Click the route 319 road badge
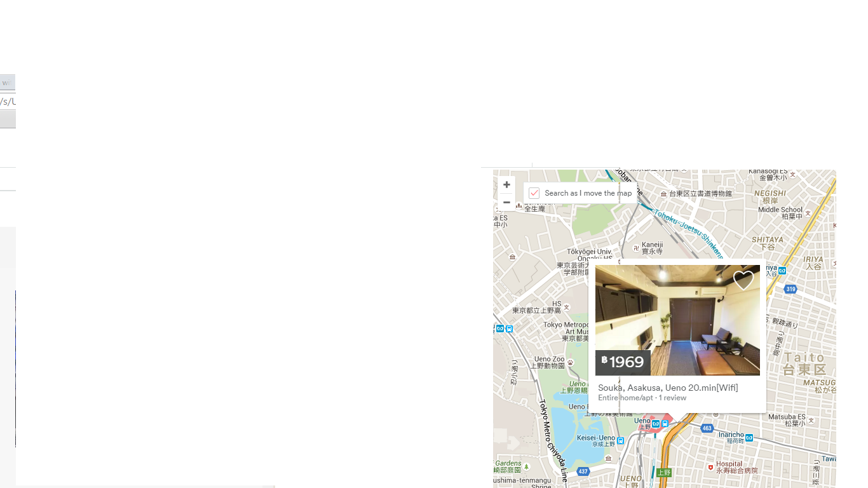 click(x=790, y=289)
